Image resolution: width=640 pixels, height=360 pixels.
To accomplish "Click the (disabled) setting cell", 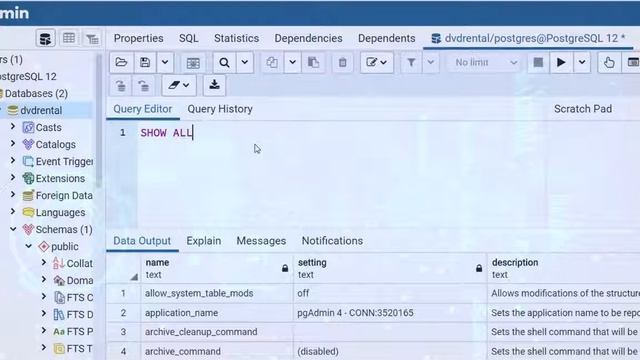I will 390,351.
